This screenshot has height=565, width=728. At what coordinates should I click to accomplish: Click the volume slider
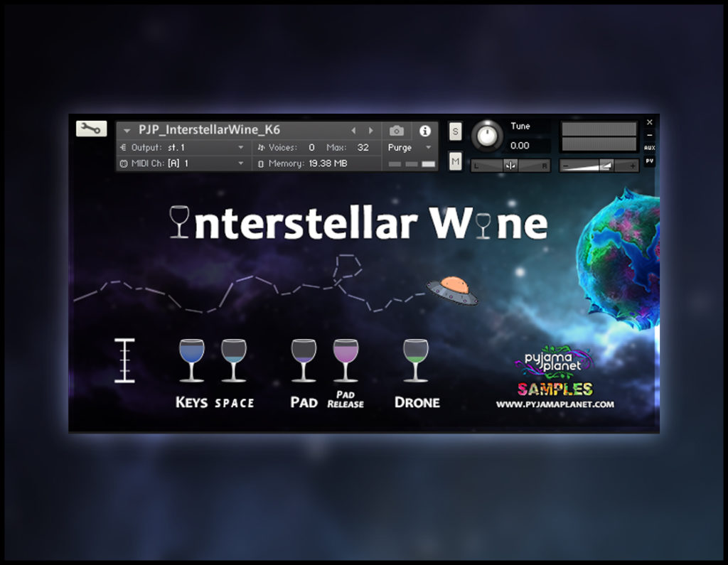click(x=599, y=166)
